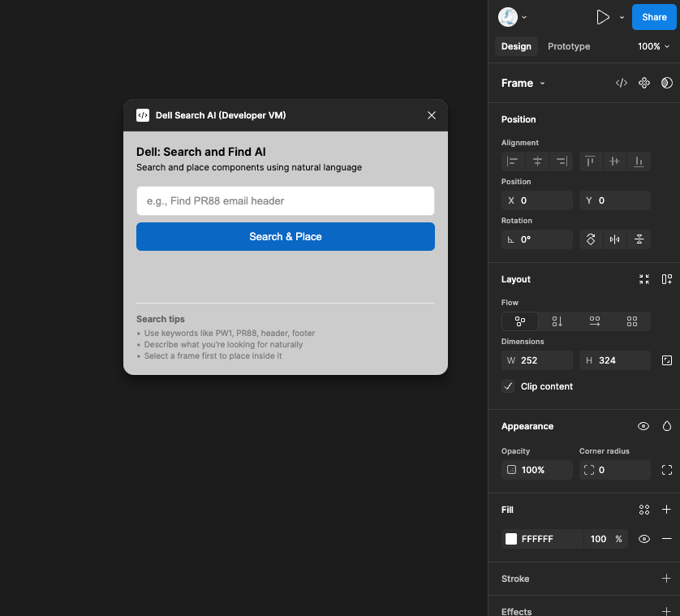
Task: Select grid flow option
Action: pyautogui.click(x=632, y=321)
